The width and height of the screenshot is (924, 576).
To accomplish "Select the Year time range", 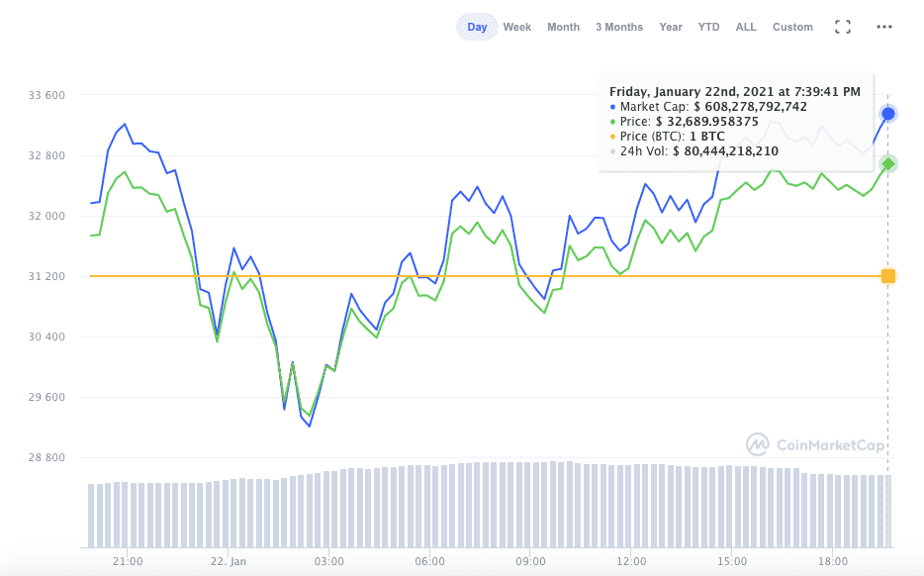I will (671, 27).
